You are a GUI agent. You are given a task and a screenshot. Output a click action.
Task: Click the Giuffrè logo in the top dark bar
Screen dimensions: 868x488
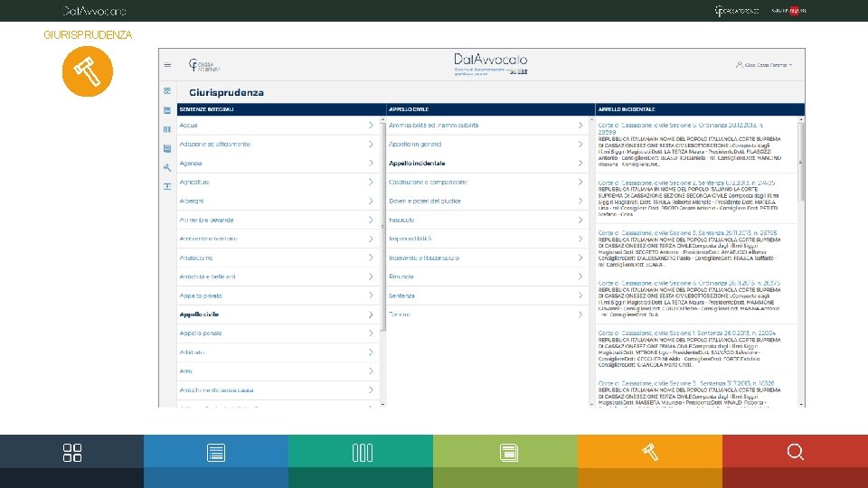(x=788, y=11)
